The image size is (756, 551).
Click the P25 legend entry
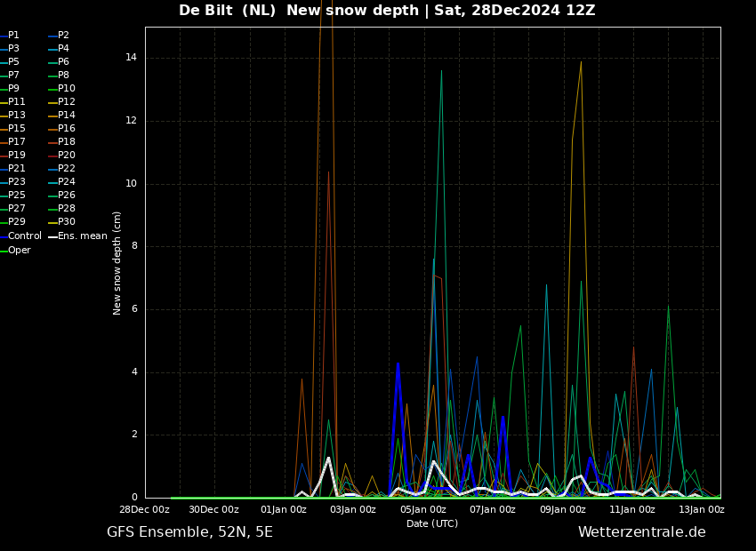tap(16, 196)
